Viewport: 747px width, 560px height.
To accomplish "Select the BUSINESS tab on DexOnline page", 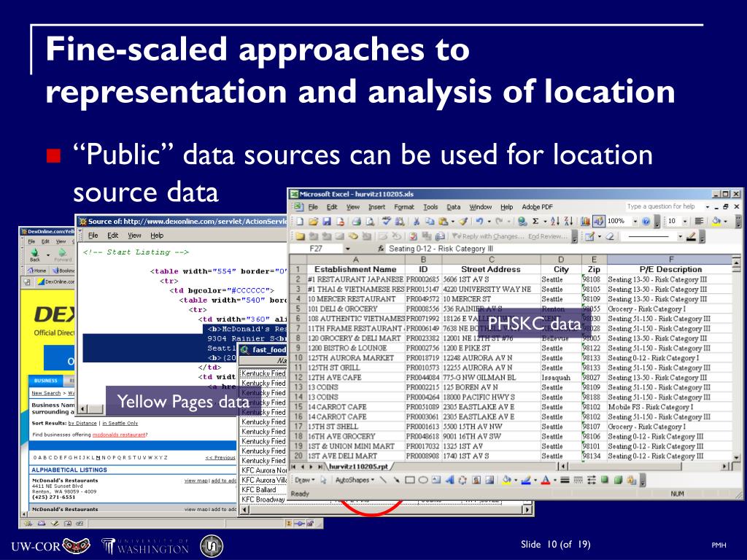I will point(46,381).
